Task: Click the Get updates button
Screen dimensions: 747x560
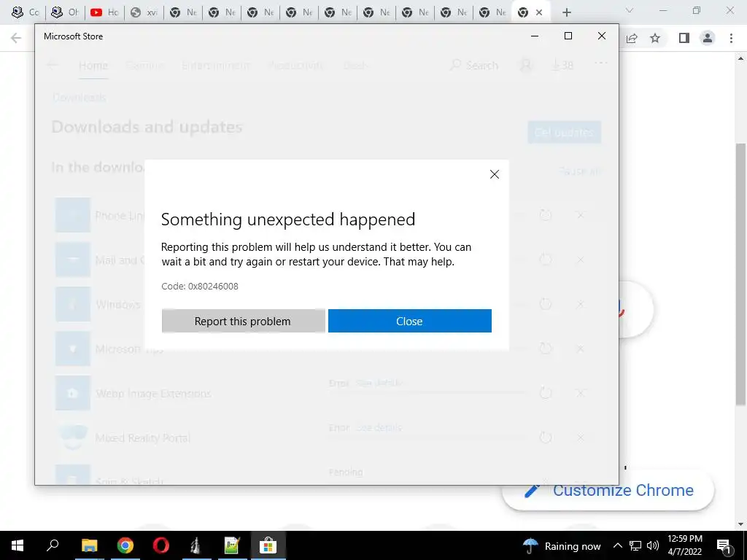Action: [x=564, y=132]
